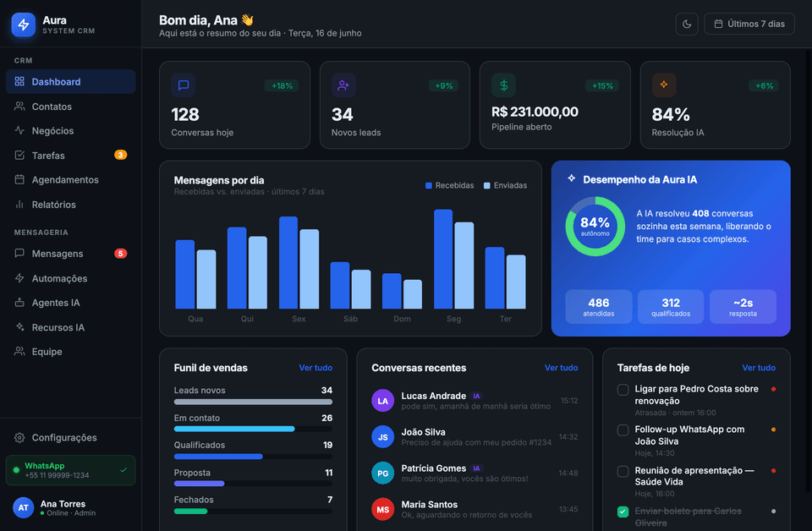Click the +18% growth badge
812x531 pixels.
point(282,86)
